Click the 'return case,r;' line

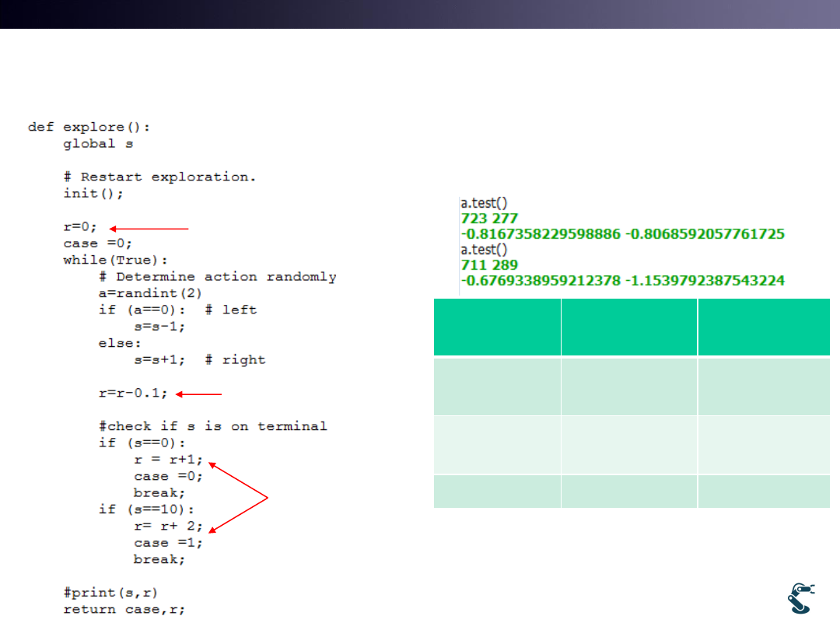[x=124, y=609]
